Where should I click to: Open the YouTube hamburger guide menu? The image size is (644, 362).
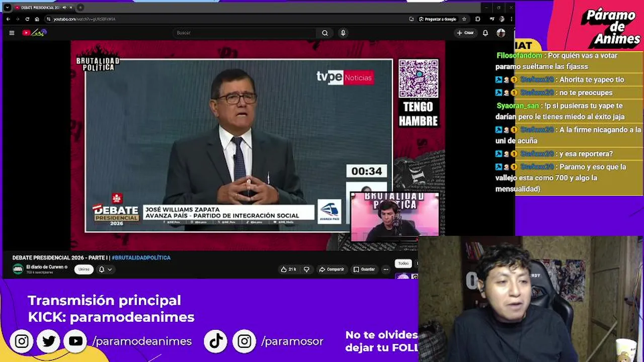tap(12, 33)
